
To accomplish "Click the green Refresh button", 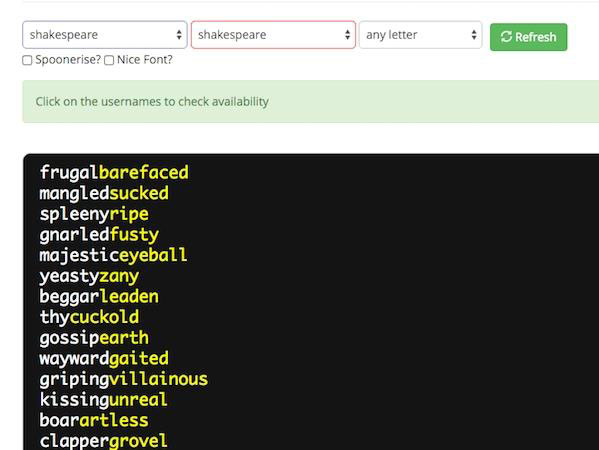I will pyautogui.click(x=528, y=37).
